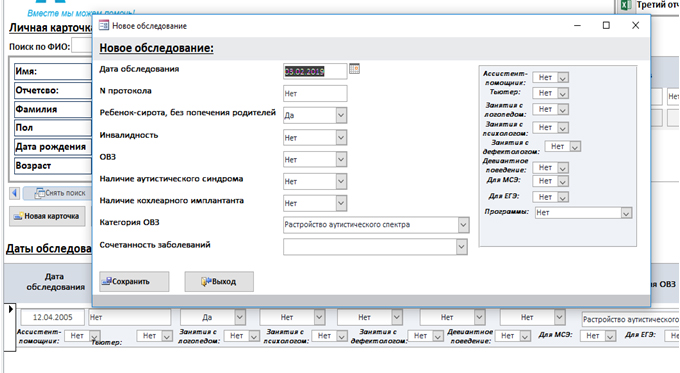The image size is (680, 373).
Task: Click the Дата обследования date field
Action: (x=315, y=72)
